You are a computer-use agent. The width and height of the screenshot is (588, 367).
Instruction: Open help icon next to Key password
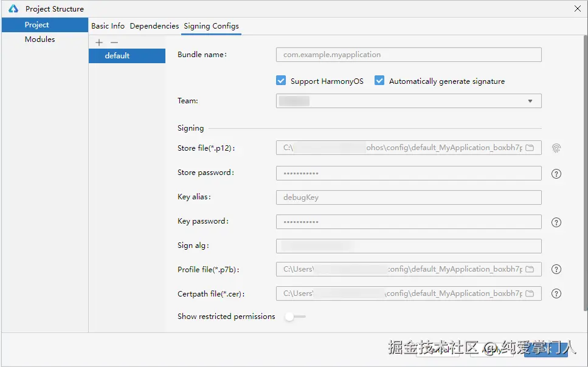(556, 222)
